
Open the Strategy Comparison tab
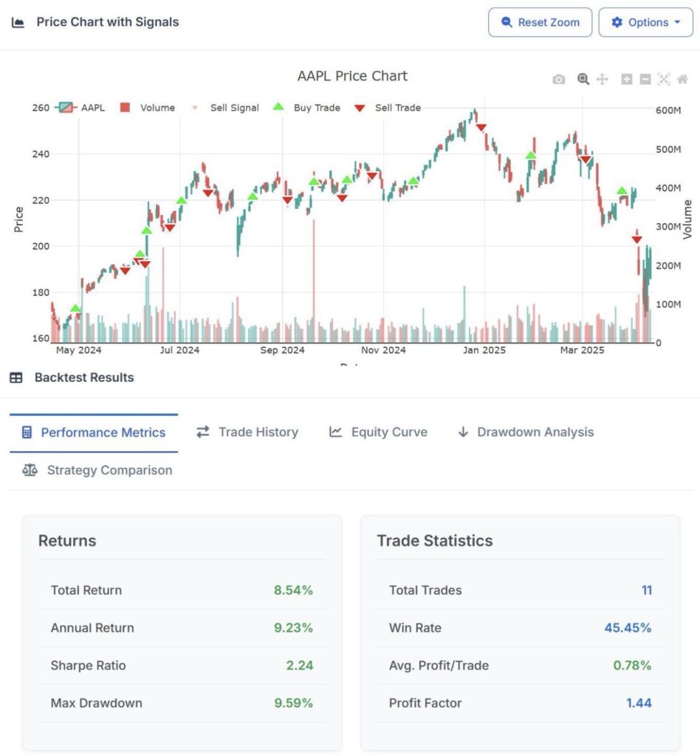click(97, 470)
